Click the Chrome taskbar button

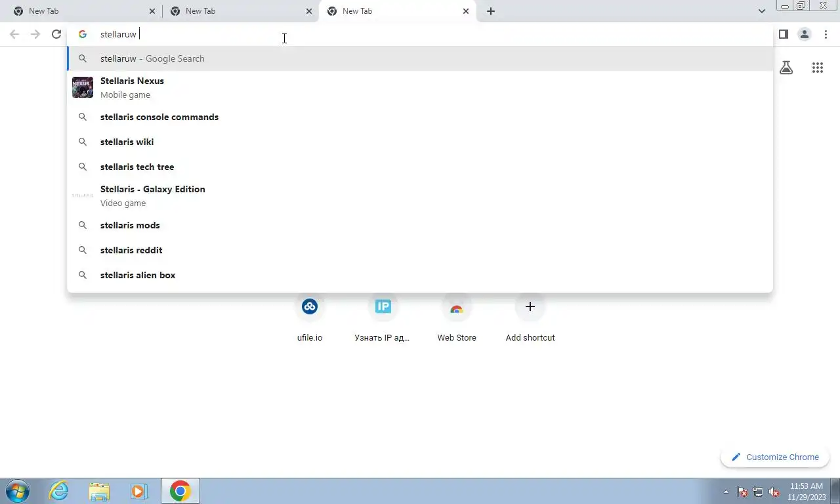point(180,491)
